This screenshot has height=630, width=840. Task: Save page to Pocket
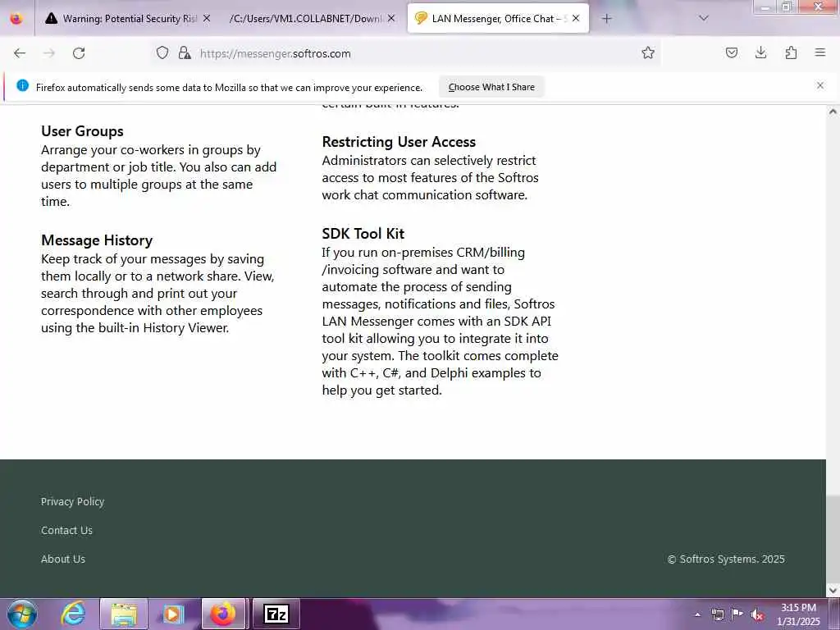[731, 52]
